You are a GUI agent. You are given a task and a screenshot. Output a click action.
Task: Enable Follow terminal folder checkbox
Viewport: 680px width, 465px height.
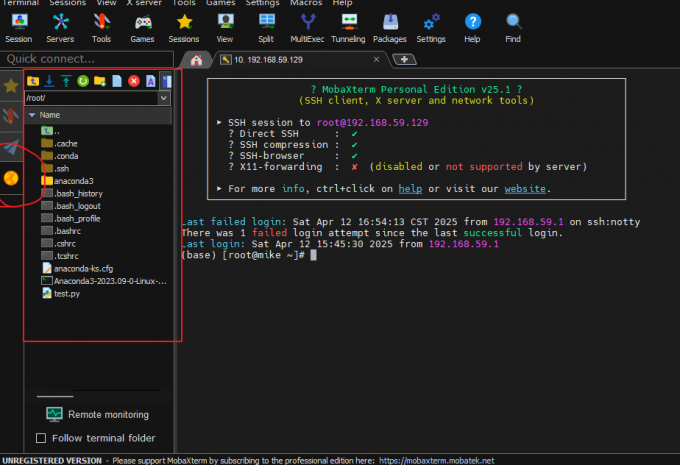[x=41, y=438]
